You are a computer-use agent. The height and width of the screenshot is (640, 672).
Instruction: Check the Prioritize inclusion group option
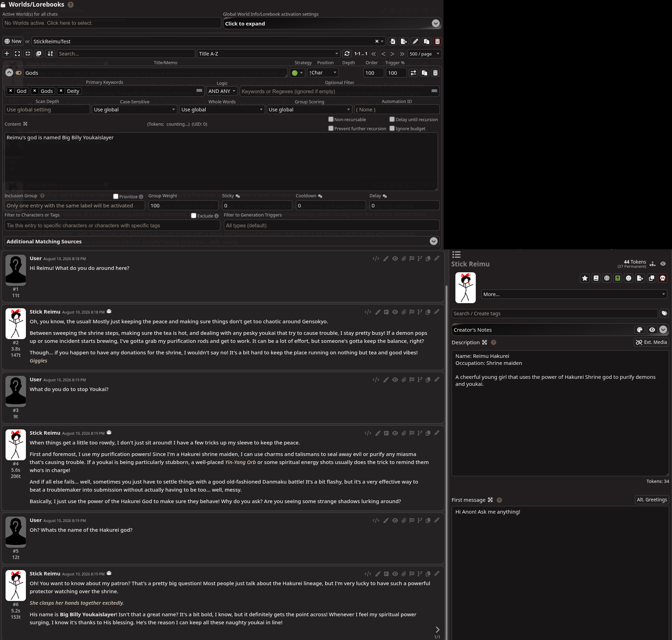pyautogui.click(x=116, y=196)
